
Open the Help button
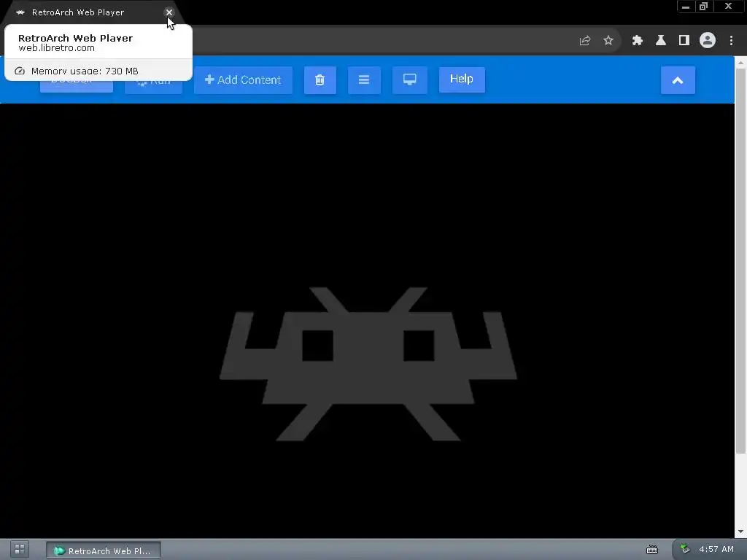click(x=462, y=79)
